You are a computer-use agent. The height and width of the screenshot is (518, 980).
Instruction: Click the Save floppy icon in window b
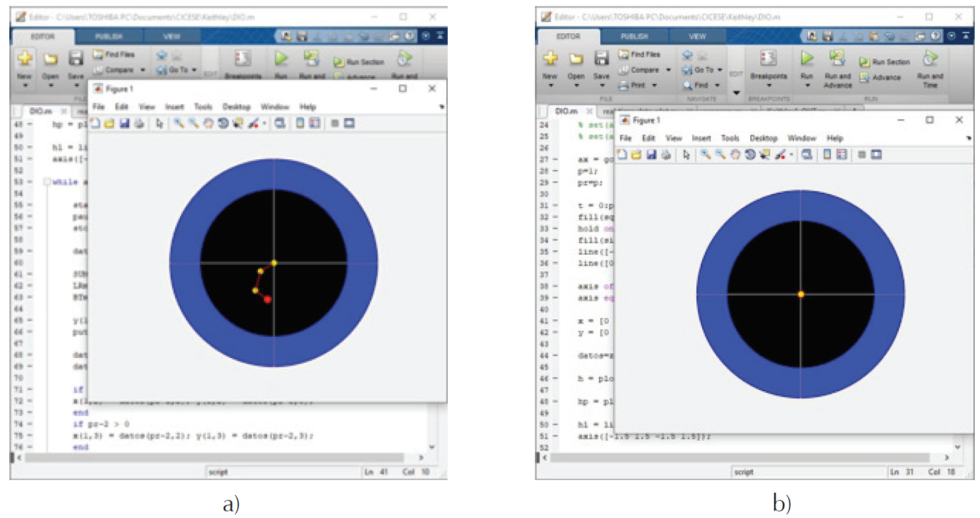point(602,59)
